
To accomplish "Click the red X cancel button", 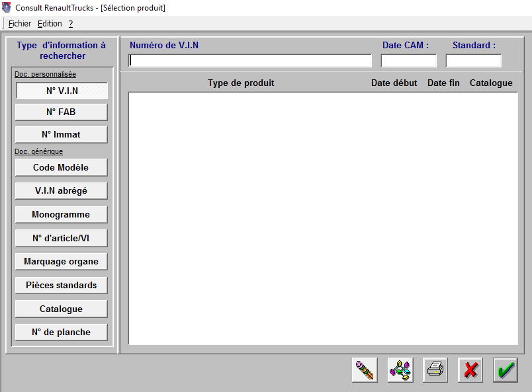I will click(470, 370).
